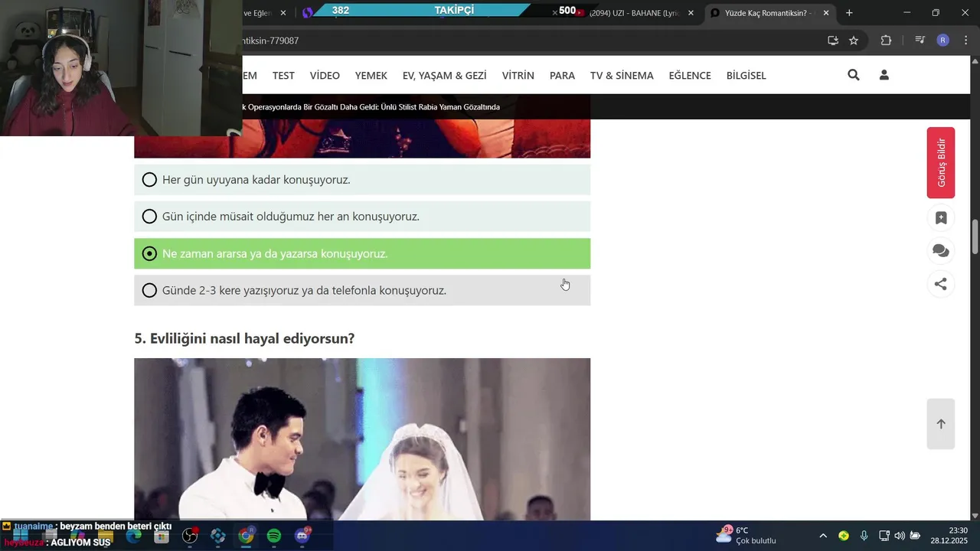Click the microphone tray icon
980x551 pixels.
pos(864,536)
